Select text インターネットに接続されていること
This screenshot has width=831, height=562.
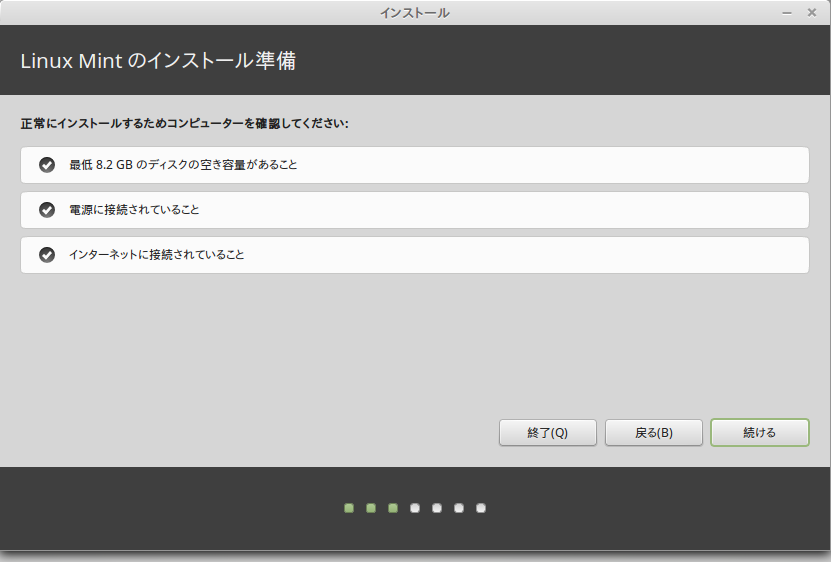coord(157,255)
